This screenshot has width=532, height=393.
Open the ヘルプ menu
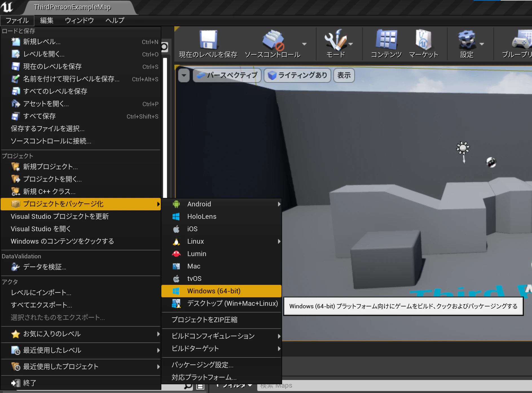click(x=115, y=20)
